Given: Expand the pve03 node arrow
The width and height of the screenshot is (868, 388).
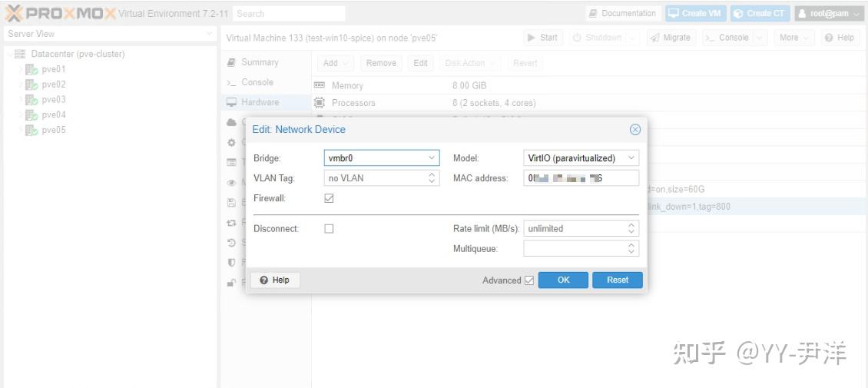Looking at the screenshot, I should [21, 100].
